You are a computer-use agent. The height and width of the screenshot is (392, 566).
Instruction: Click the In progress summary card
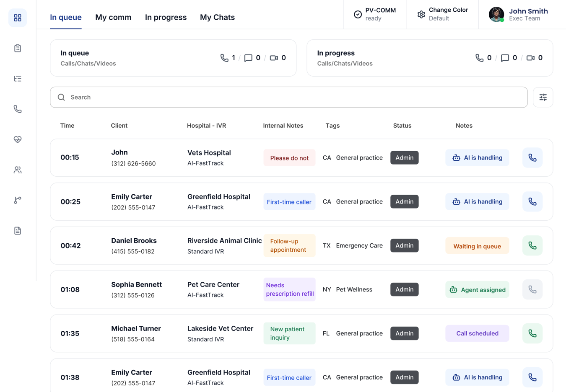[430, 58]
